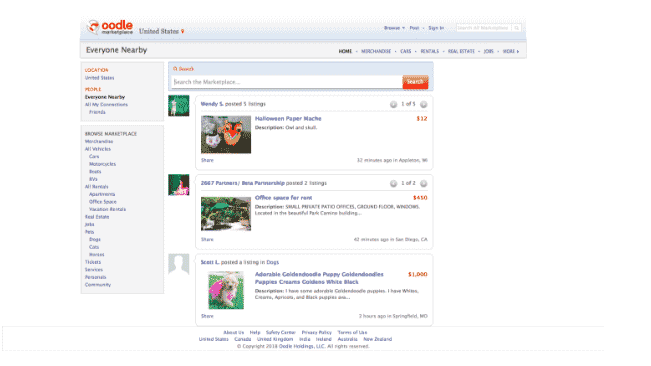View the Goldendoodle puppy photo
The height and width of the screenshot is (366, 651).
coord(226,290)
